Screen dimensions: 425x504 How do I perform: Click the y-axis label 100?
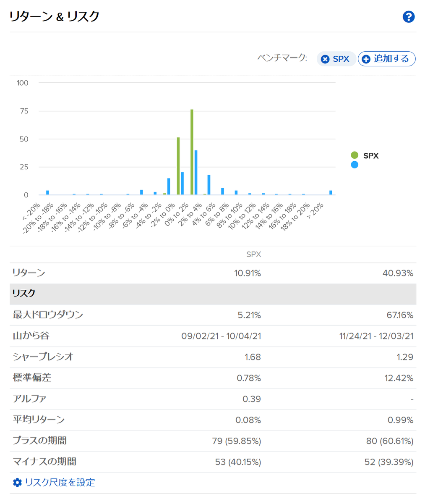point(23,83)
